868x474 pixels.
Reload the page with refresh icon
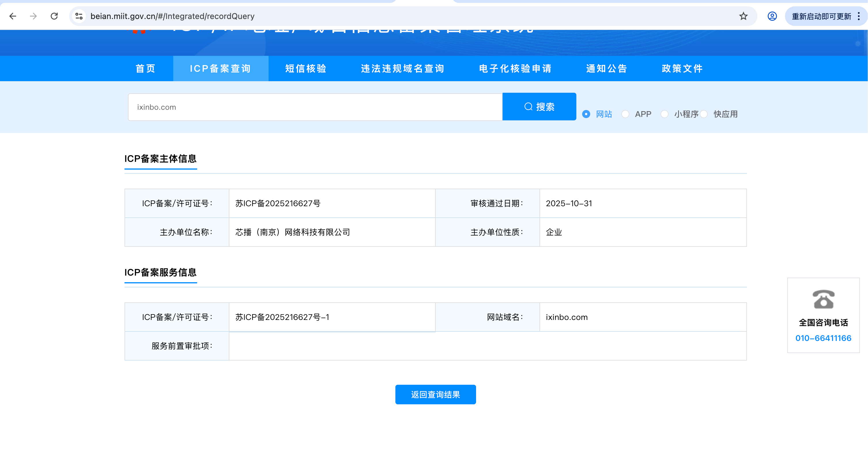point(54,16)
